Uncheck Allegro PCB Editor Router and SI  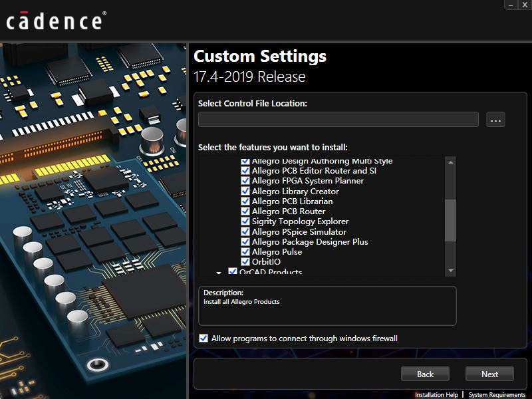[245, 171]
